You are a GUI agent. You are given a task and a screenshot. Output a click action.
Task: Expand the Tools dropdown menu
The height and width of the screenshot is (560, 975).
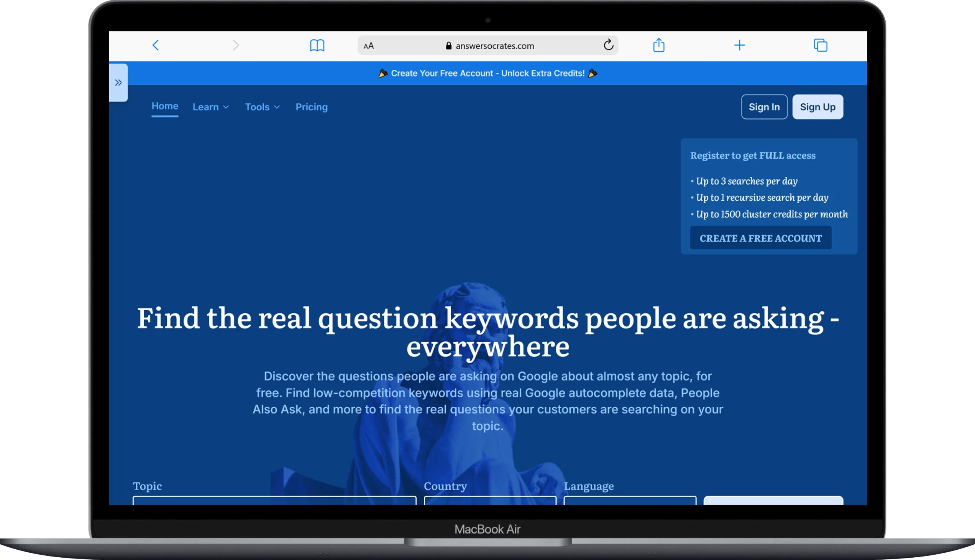tap(262, 107)
